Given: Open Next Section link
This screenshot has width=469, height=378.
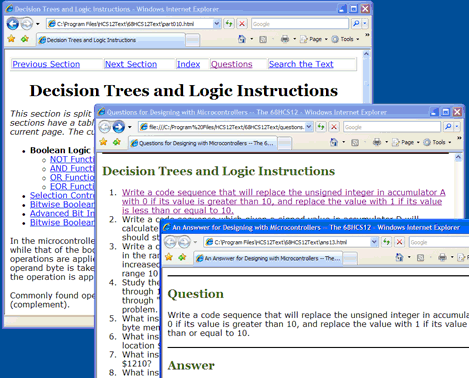Looking at the screenshot, I should (131, 64).
